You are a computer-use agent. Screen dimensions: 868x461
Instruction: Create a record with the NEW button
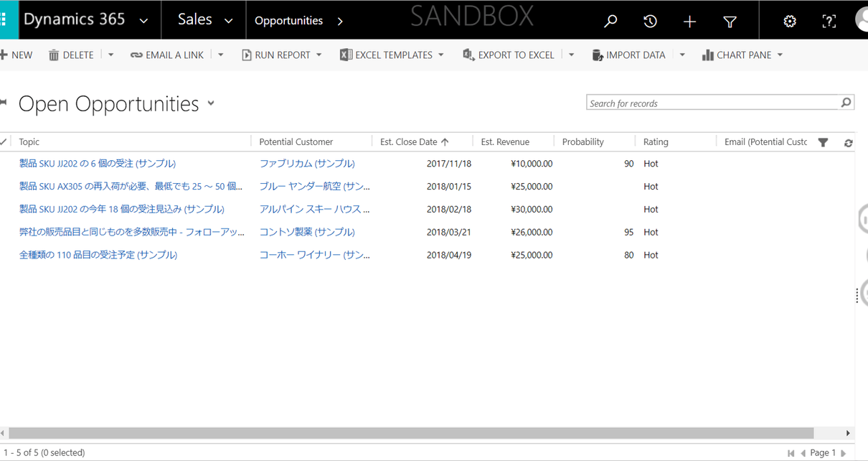point(16,55)
